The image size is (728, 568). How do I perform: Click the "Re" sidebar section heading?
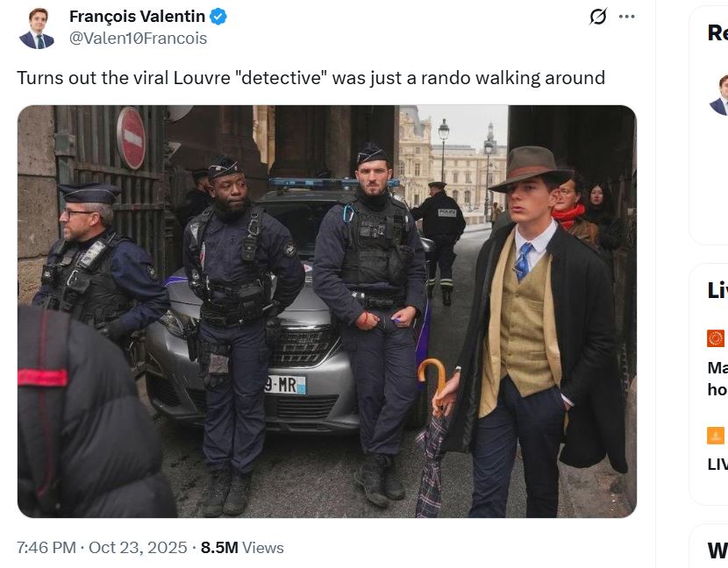pyautogui.click(x=717, y=33)
